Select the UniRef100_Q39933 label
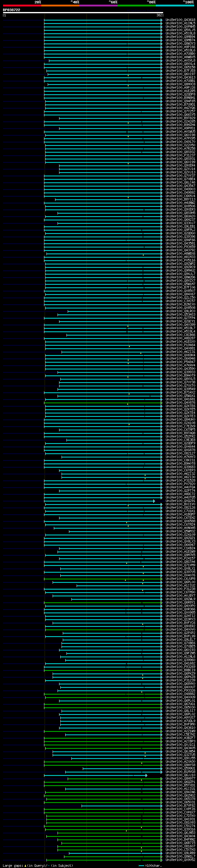Viewport: 197px width, 868px height. click(x=180, y=372)
